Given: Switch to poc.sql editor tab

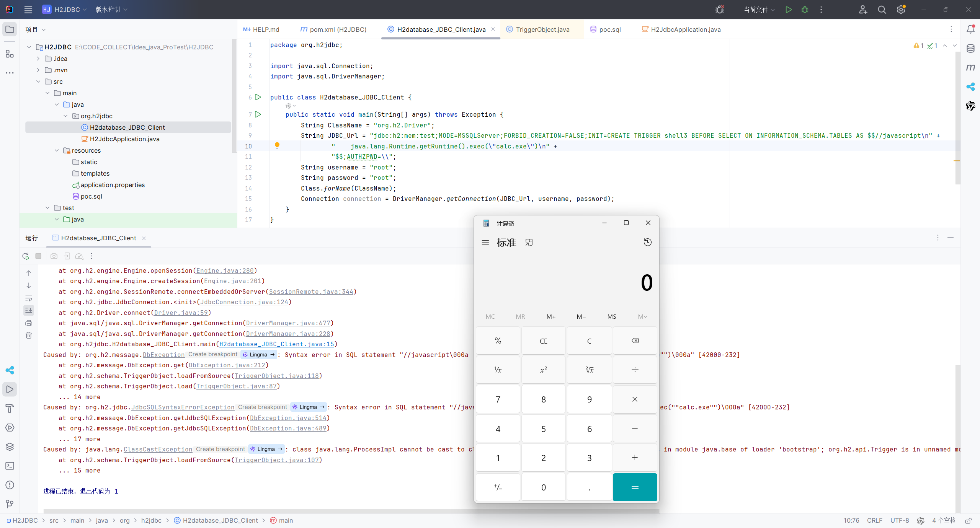Looking at the screenshot, I should coord(606,29).
